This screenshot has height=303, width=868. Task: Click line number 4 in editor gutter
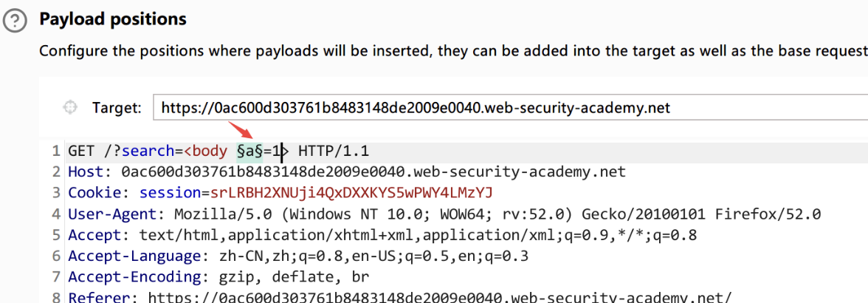56,214
